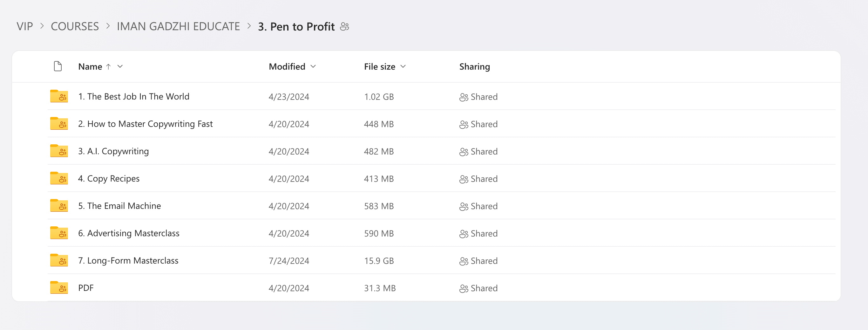Click Shared label for Copy Recipes row
The image size is (868, 330).
click(x=484, y=179)
